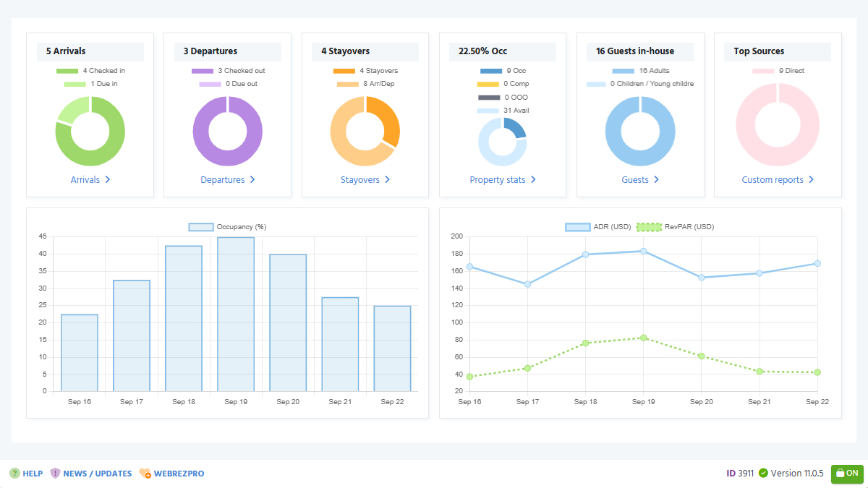The height and width of the screenshot is (488, 868).
Task: Click the '5 Arrivals' card heading
Action: pos(66,51)
